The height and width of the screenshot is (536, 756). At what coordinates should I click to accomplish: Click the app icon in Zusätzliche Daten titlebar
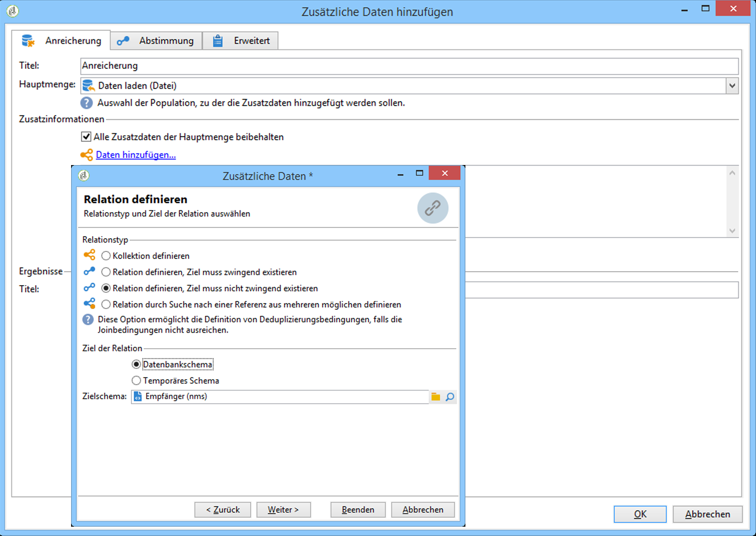84,176
